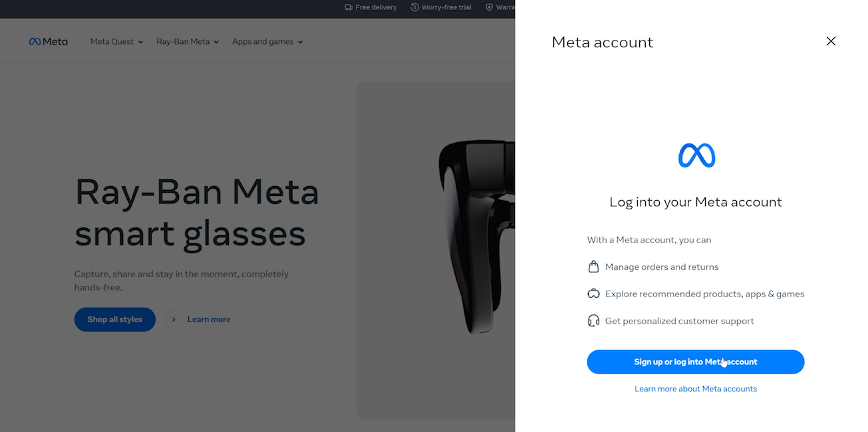Click the Warranty shield icon in top bar
This screenshot has width=868, height=432.
(x=490, y=7)
